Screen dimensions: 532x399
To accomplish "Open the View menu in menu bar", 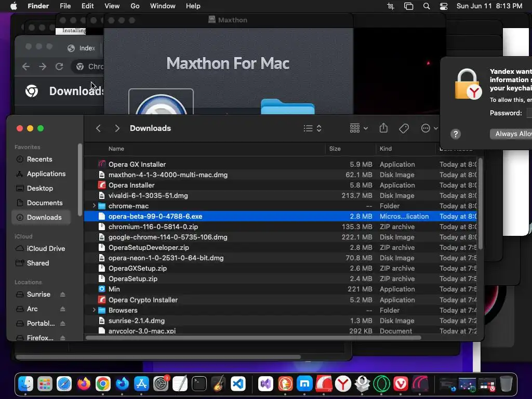I will tap(112, 6).
